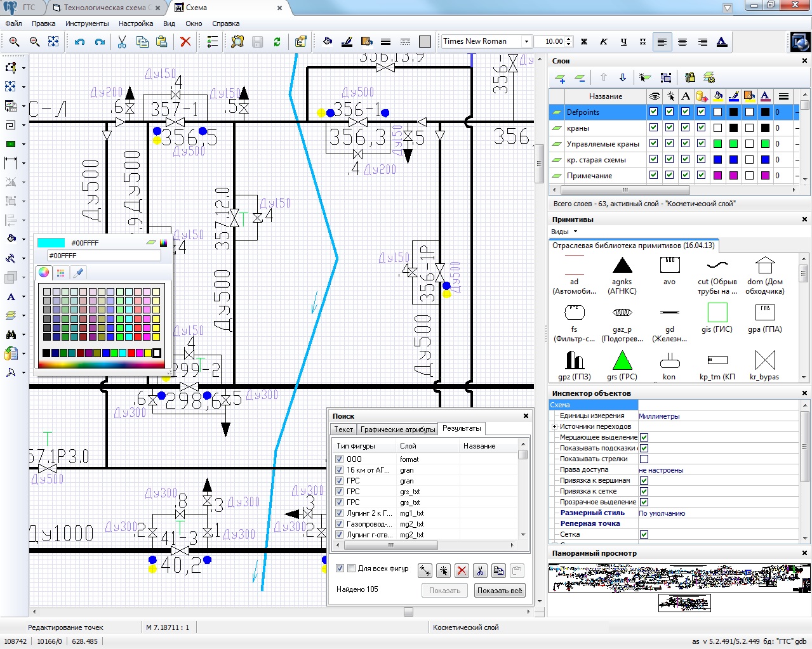Select the grs (ГРС) green triangle primitive
Viewport: 812px width, 649px height.
pos(622,362)
